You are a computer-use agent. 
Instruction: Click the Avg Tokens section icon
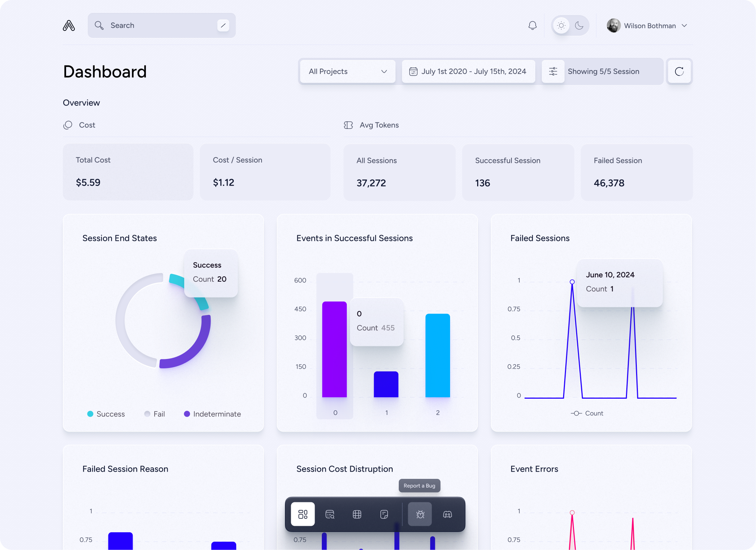(348, 125)
